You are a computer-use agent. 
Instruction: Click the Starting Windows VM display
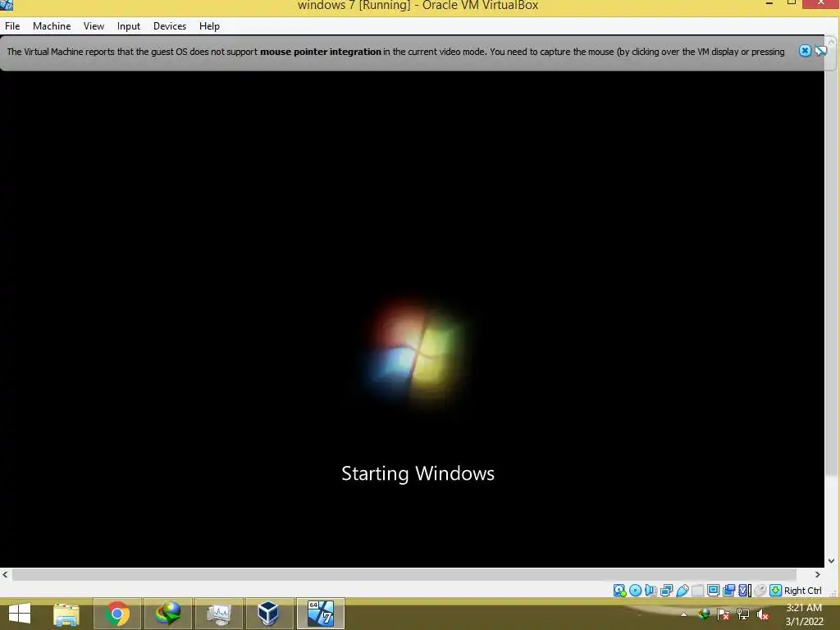click(412, 319)
